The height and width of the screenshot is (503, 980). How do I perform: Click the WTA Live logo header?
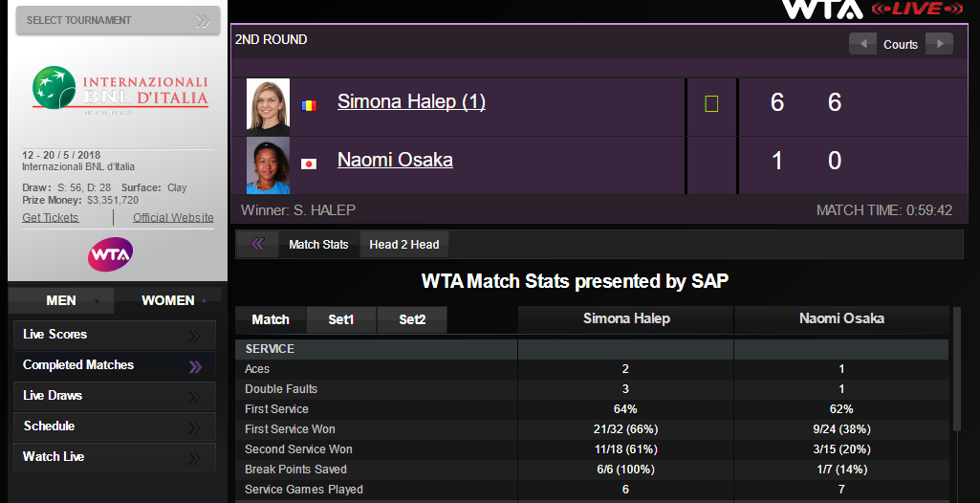[874, 10]
